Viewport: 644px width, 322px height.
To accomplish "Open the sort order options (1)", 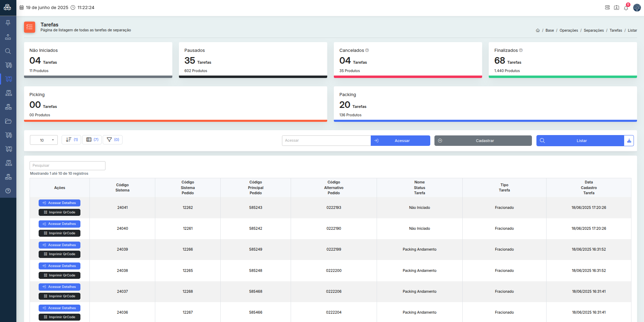I will [x=71, y=140].
